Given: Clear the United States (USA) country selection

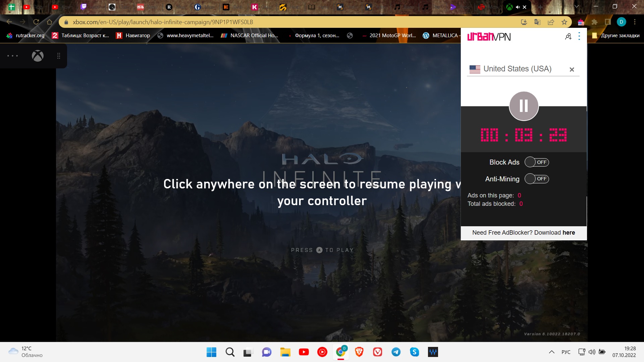Looking at the screenshot, I should click(x=572, y=69).
